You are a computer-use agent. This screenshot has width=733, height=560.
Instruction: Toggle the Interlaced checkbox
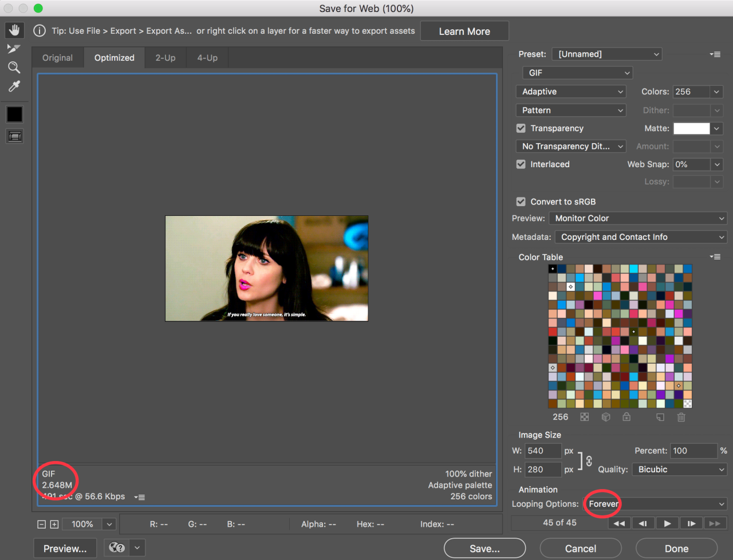pyautogui.click(x=521, y=164)
